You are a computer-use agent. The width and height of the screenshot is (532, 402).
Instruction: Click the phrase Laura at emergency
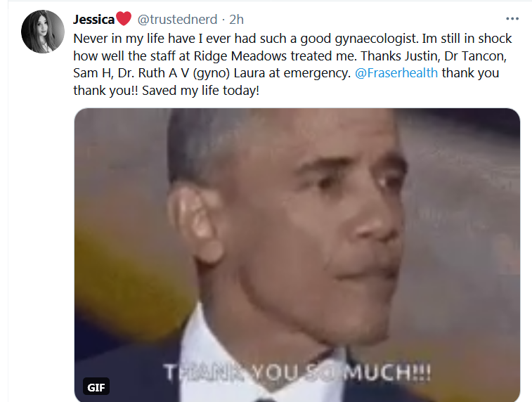tap(292, 73)
